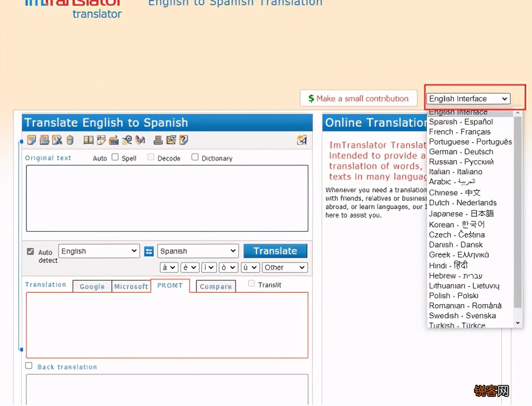Click the ImTranslator logo
The width and height of the screenshot is (532, 406).
click(73, 8)
